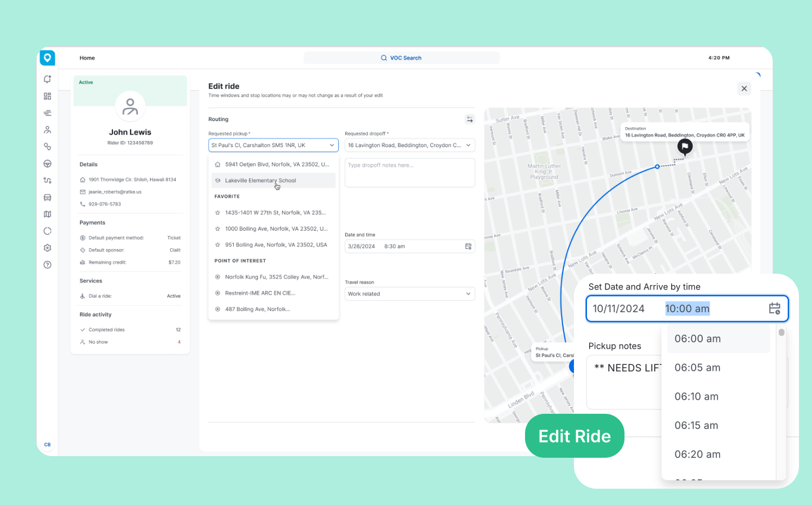
Task: Click the star icon for 951 Bolling Ave
Action: tap(217, 245)
